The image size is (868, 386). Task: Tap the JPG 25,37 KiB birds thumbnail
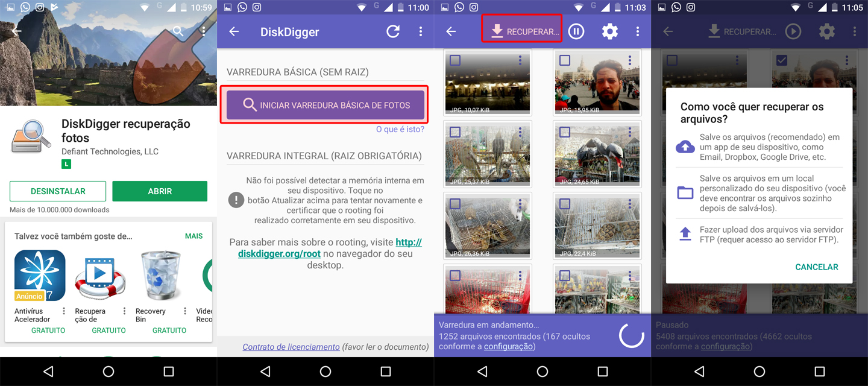(488, 154)
